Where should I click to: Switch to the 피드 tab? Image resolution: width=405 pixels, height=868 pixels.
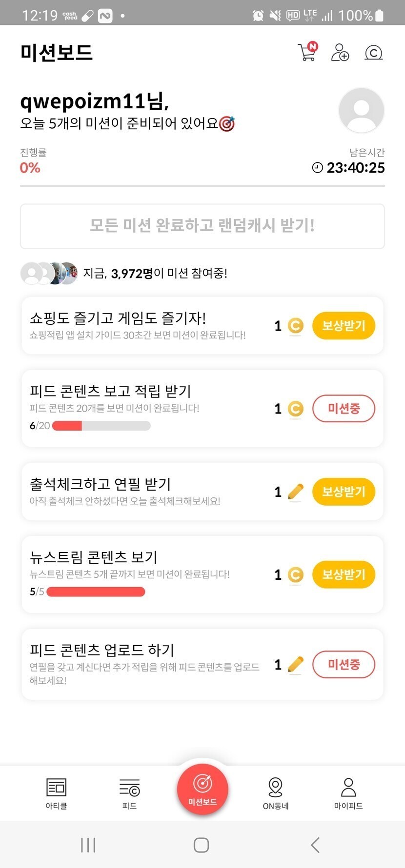[x=129, y=793]
